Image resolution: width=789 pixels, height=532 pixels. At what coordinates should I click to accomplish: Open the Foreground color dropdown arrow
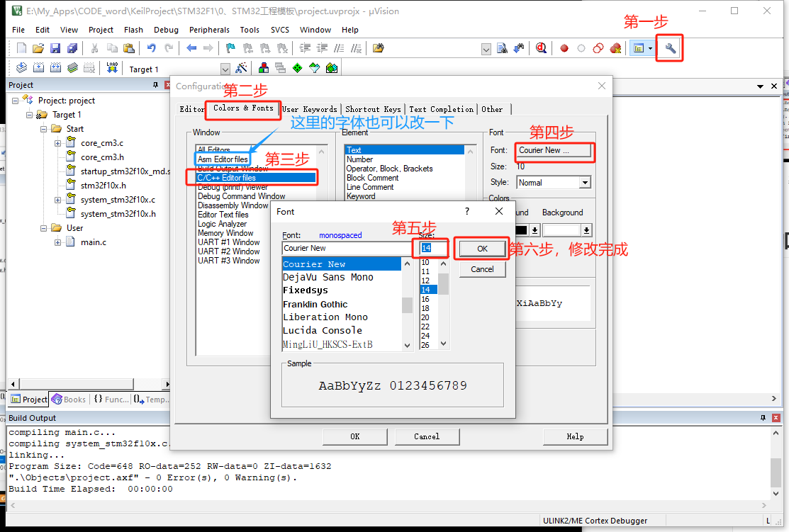point(535,230)
